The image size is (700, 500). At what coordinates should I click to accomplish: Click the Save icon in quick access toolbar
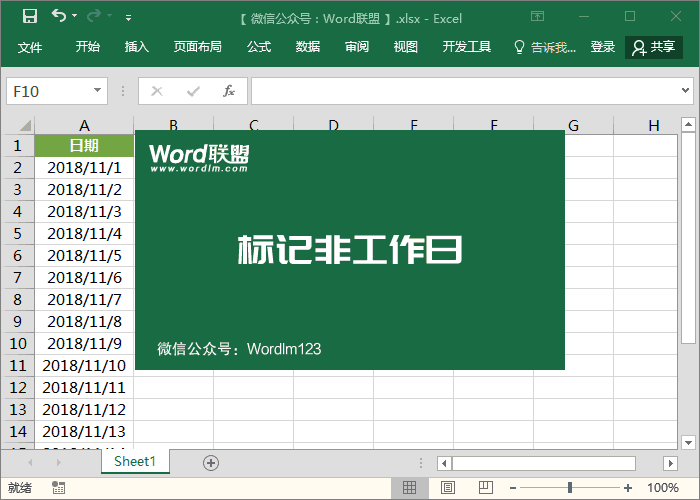(30, 16)
